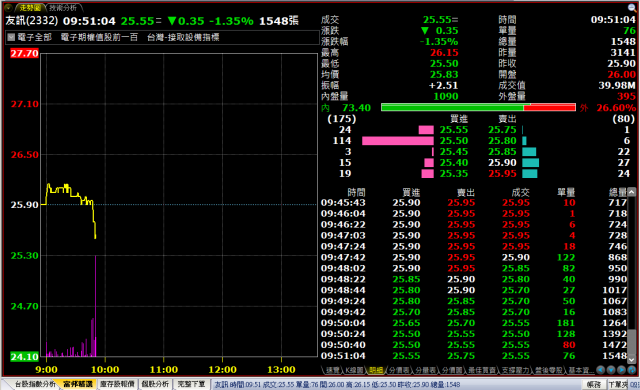Open the 完整下單 bottom tab
This screenshot has height=390, width=640.
coord(191,384)
